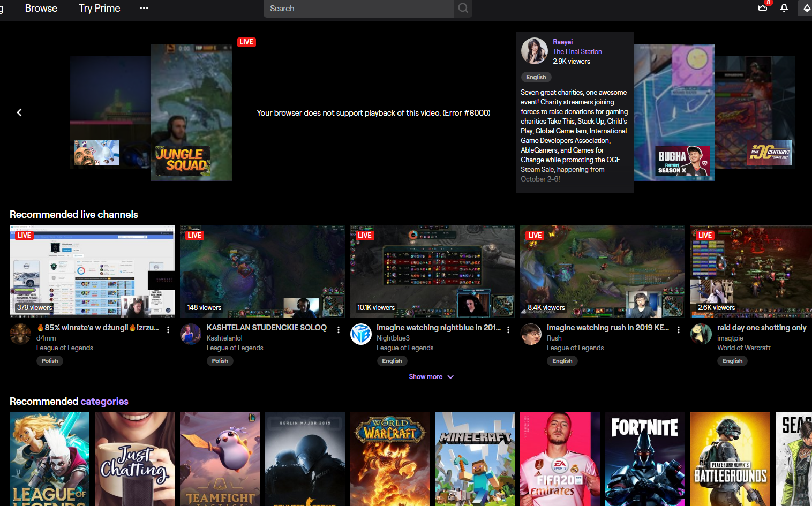Click imaqtpie channel avatar

click(x=701, y=334)
